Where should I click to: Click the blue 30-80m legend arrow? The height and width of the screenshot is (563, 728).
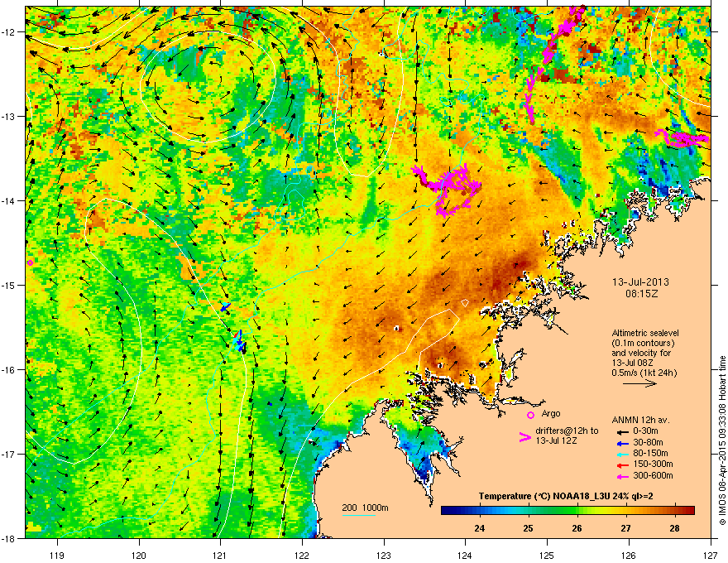(x=621, y=442)
